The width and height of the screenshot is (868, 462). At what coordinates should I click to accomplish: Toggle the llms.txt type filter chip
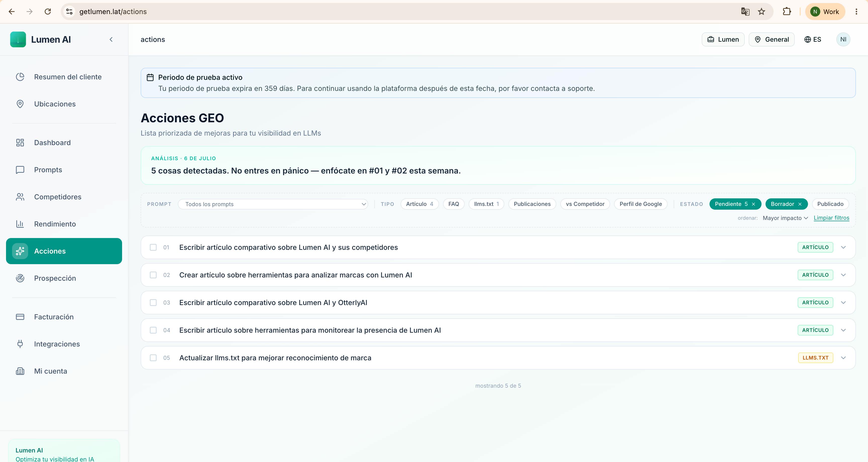486,204
